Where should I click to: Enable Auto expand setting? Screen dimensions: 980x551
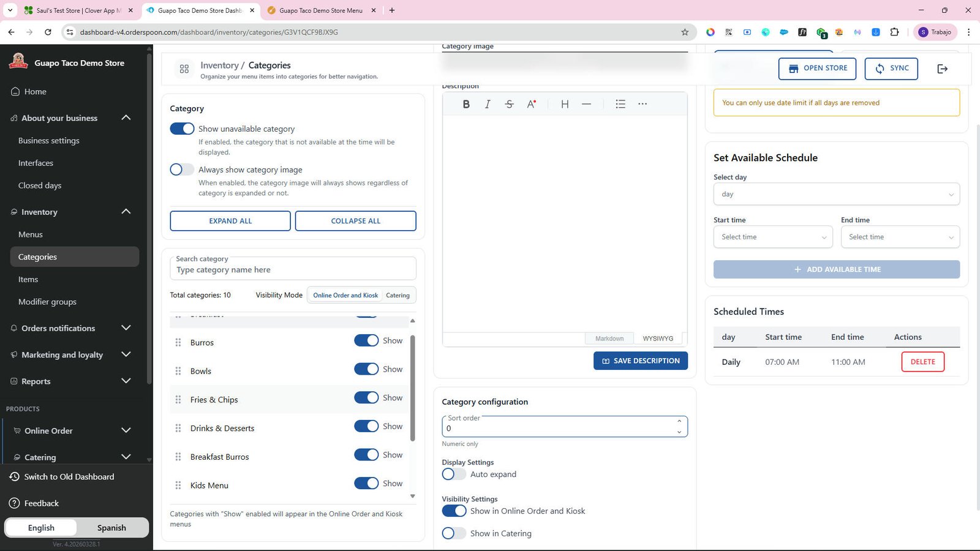click(x=454, y=474)
